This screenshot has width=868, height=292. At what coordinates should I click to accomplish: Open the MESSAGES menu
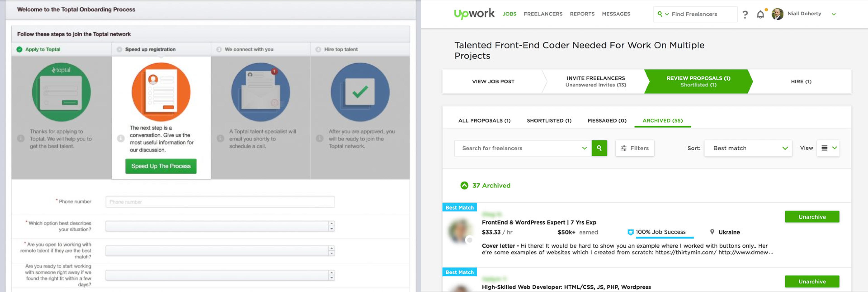click(616, 14)
